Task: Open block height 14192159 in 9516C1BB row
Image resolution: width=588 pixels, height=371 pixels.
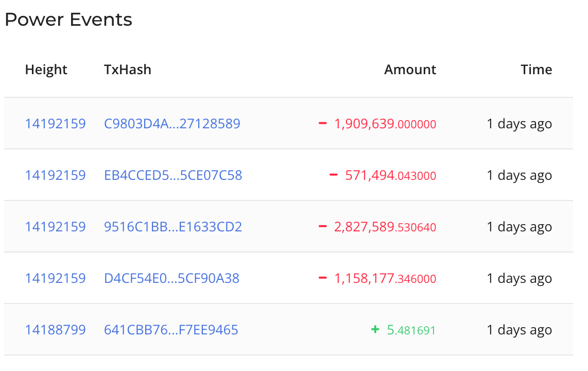Action: click(56, 227)
